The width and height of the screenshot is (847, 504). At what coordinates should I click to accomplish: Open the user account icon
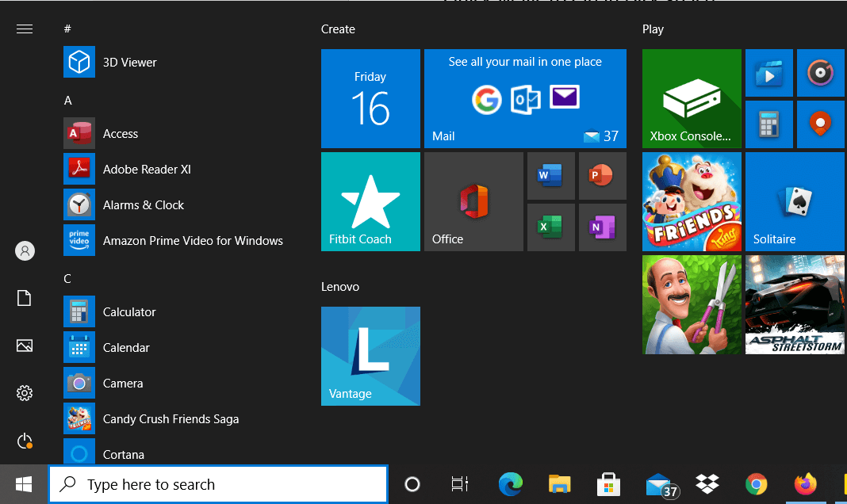[25, 251]
